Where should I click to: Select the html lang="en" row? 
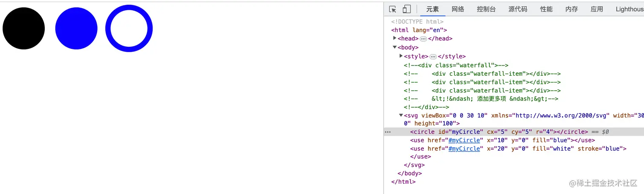419,30
